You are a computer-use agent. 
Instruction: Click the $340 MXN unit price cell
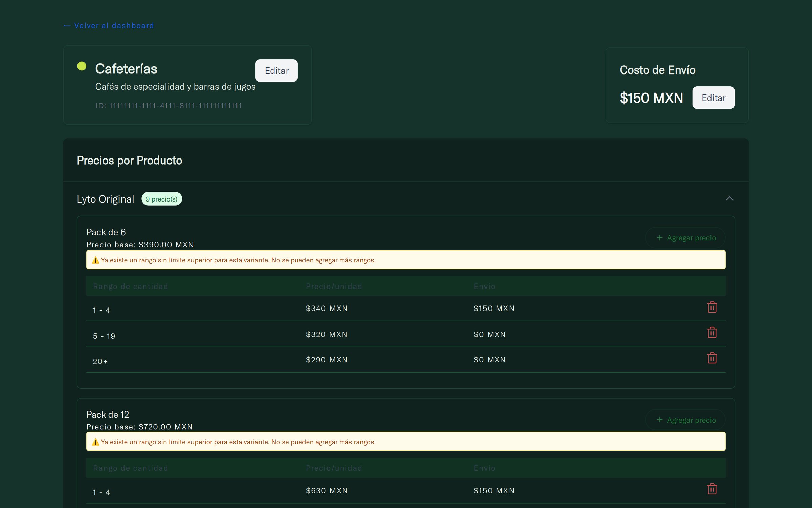pos(326,308)
